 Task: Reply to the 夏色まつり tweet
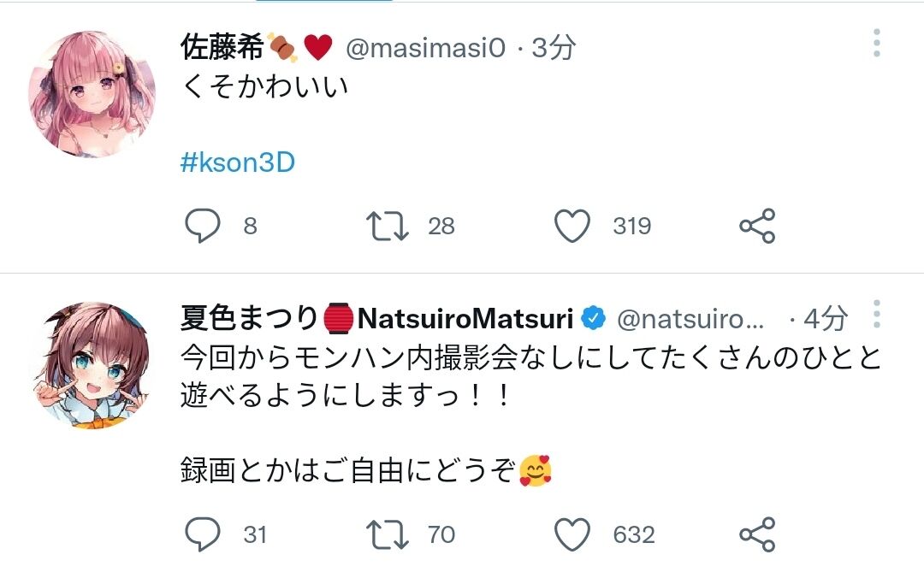coord(204,534)
